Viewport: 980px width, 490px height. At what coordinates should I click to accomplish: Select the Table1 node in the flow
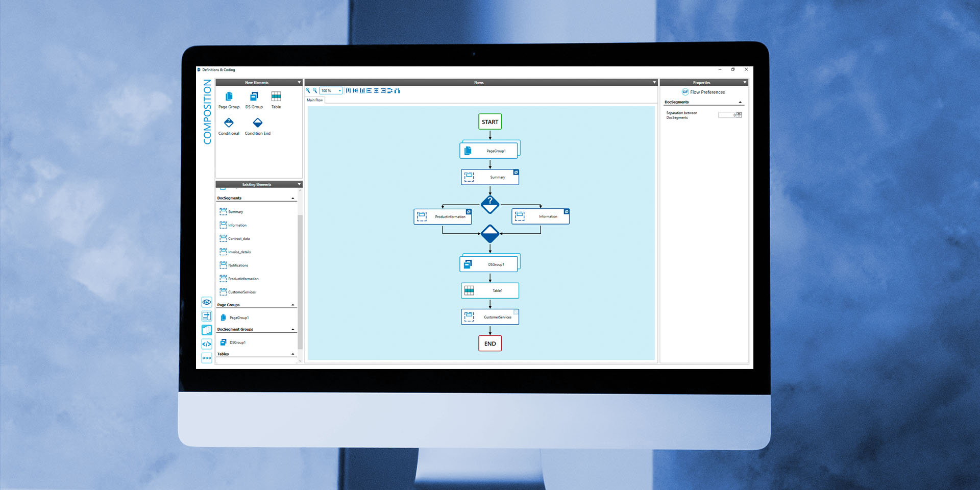click(490, 290)
